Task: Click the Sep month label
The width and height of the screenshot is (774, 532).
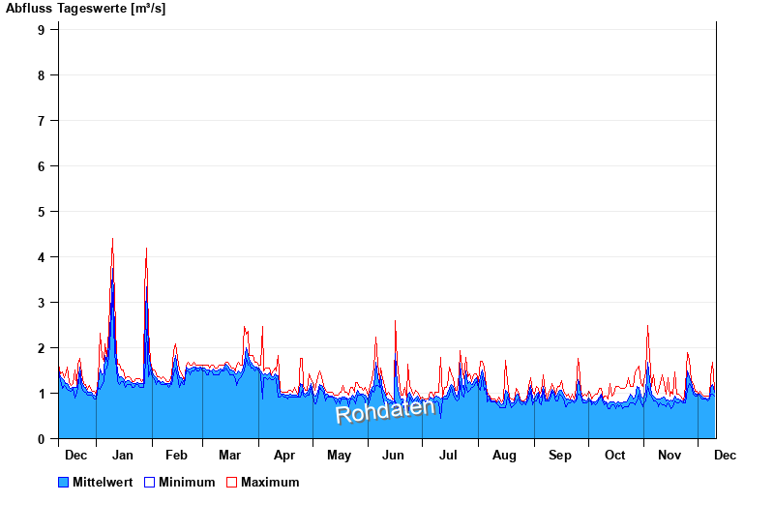Action: [560, 455]
